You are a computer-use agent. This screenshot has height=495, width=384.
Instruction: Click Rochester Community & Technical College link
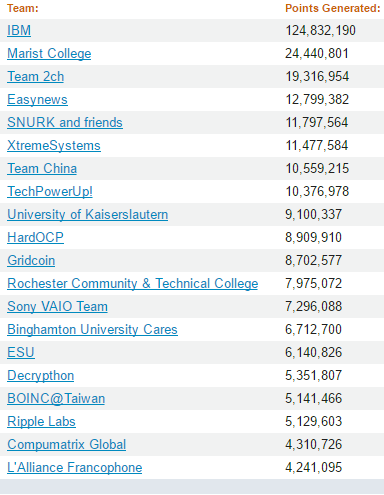point(133,284)
